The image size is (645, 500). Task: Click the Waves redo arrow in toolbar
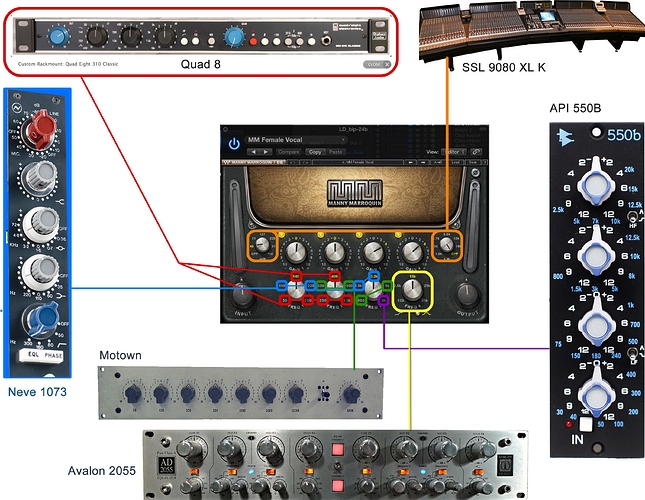click(307, 162)
